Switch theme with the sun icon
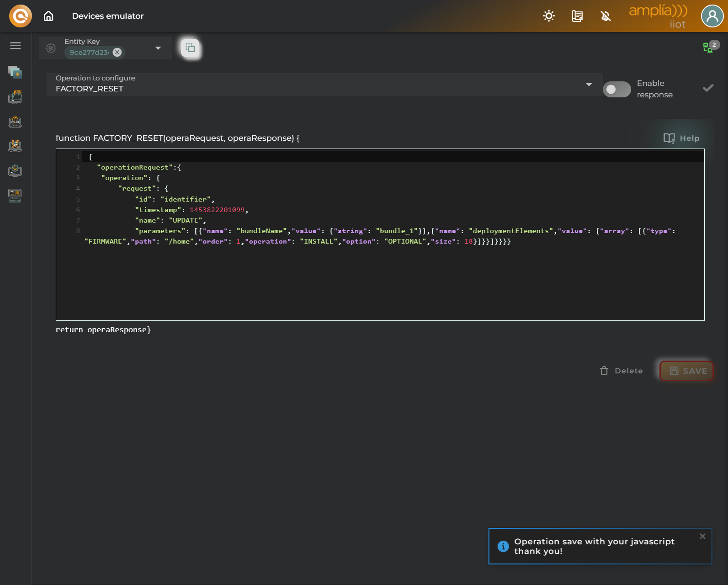Image resolution: width=728 pixels, height=585 pixels. pos(549,16)
